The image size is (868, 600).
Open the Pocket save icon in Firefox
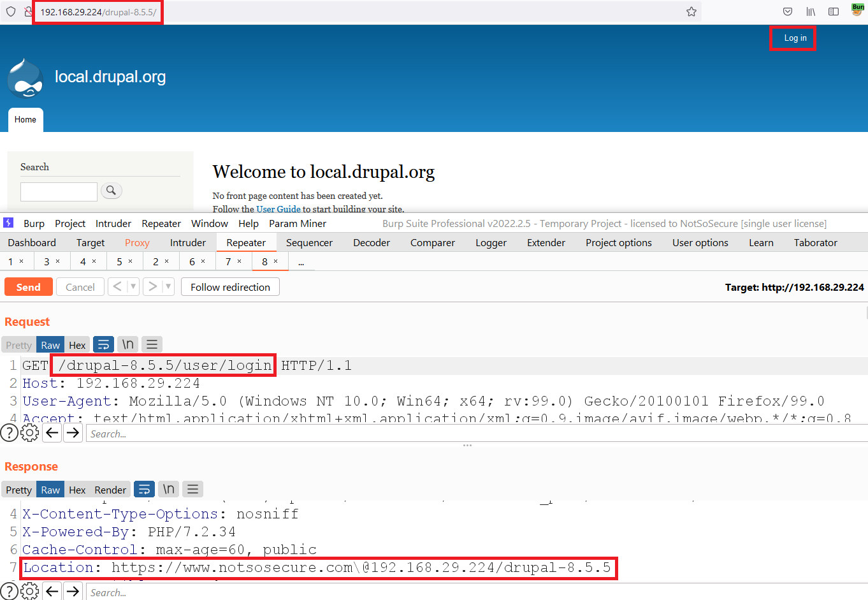pos(788,11)
